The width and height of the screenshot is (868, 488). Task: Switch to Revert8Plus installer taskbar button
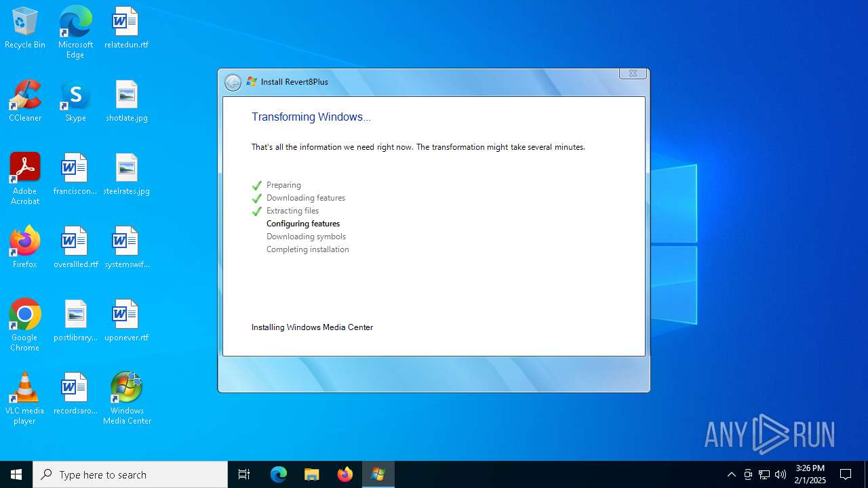[378, 474]
